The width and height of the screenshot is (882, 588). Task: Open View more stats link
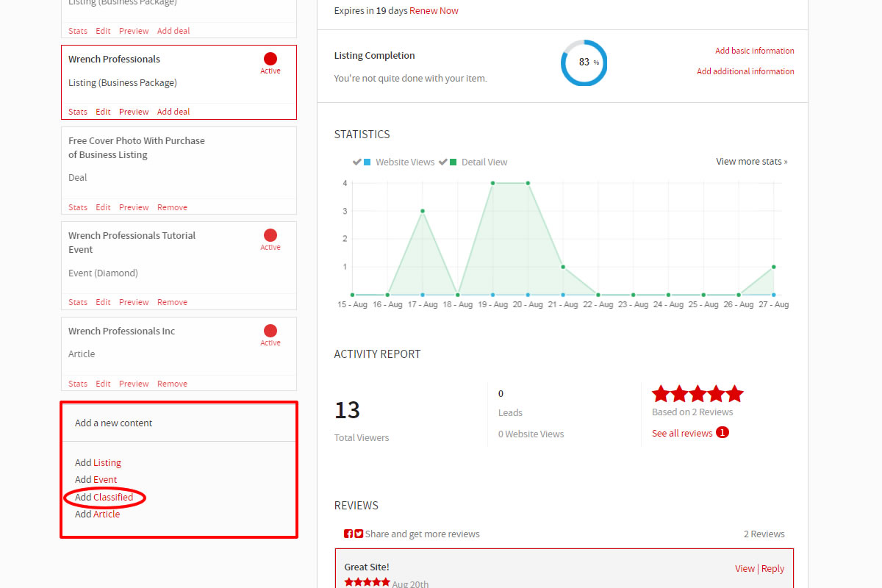[x=752, y=162]
